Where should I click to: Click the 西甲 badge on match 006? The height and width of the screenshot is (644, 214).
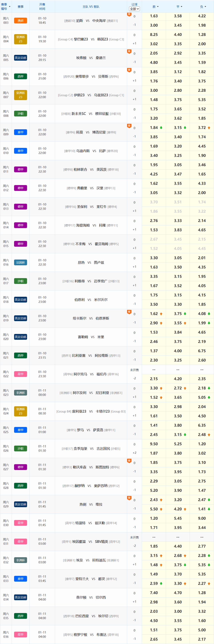click(x=20, y=76)
